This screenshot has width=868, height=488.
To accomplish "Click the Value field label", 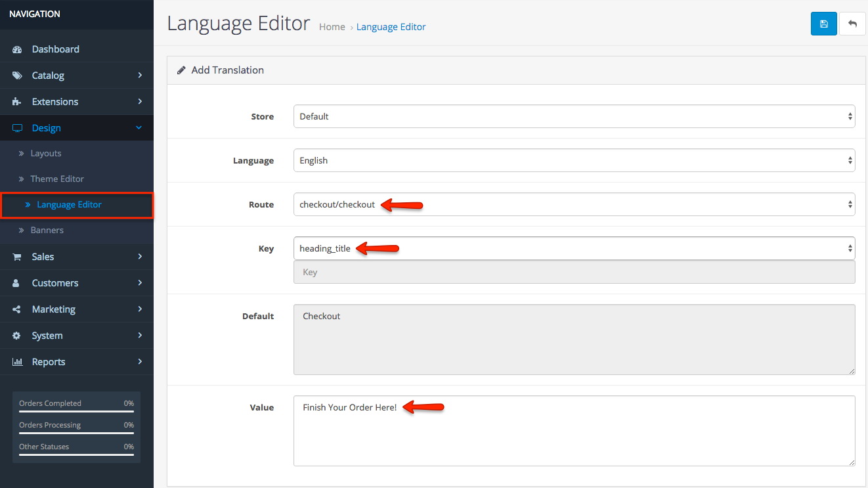I will (261, 407).
